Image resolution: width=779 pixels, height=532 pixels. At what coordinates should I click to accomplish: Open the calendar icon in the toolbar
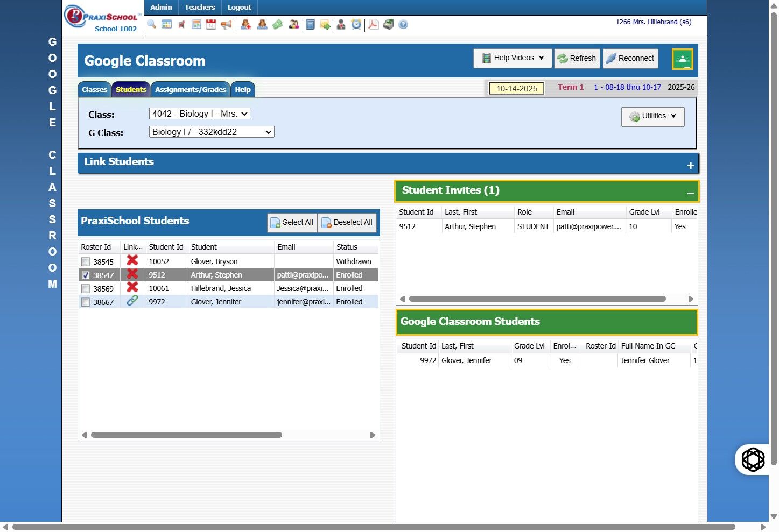pyautogui.click(x=211, y=24)
